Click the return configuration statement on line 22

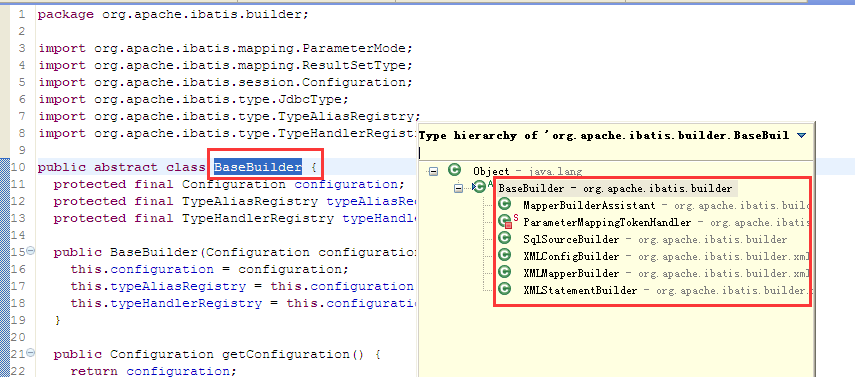[153, 371]
